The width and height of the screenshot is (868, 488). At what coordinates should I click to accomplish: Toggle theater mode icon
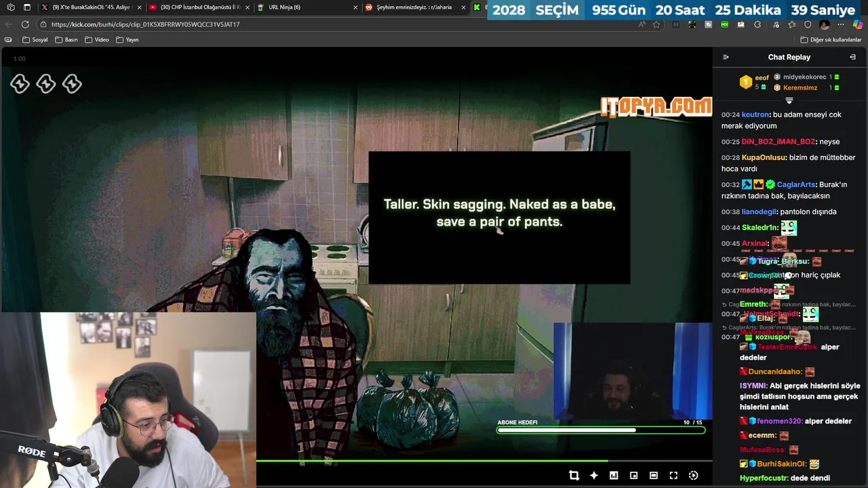654,475
